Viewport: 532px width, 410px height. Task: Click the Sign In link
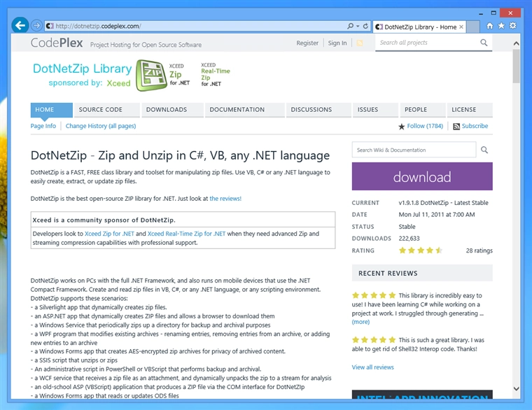tap(337, 43)
